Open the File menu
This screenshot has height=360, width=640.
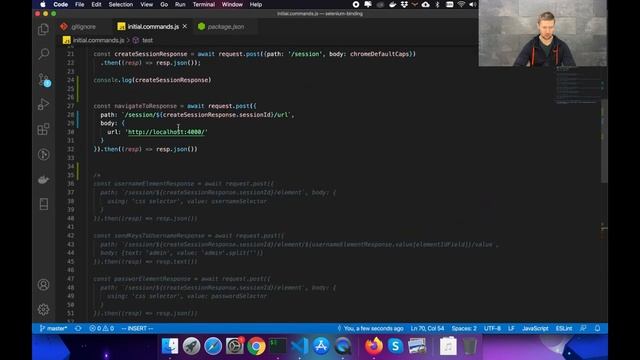point(80,4)
